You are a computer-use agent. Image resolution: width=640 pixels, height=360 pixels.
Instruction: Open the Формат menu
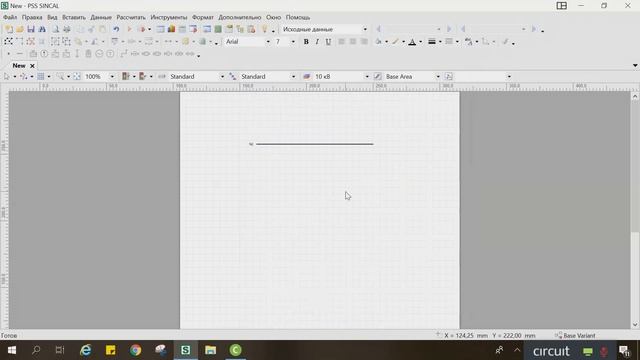tap(202, 17)
